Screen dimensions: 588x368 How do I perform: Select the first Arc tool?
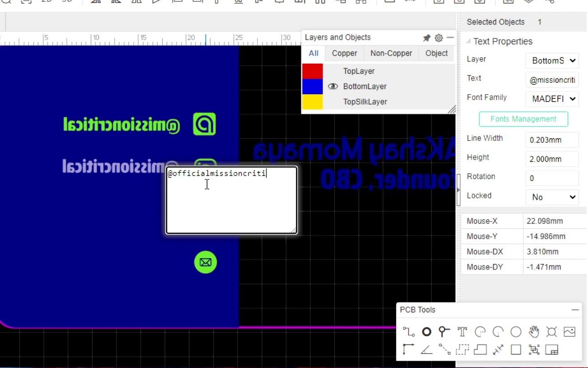coord(480,332)
